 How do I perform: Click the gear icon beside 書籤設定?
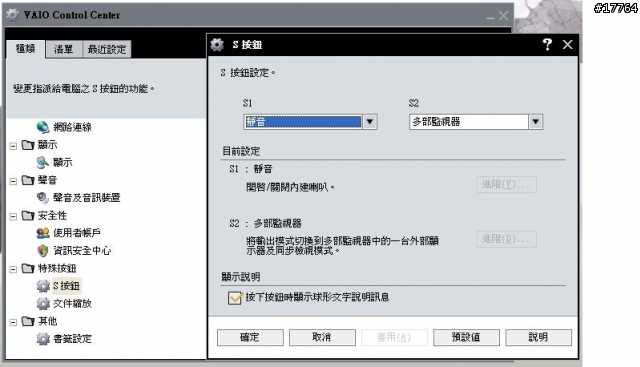(x=43, y=339)
